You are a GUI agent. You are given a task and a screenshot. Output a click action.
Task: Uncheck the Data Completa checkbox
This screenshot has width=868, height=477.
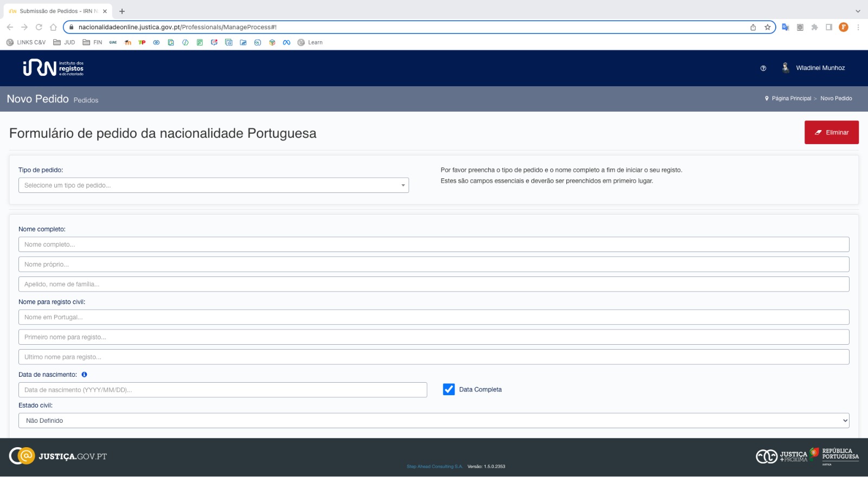click(449, 390)
